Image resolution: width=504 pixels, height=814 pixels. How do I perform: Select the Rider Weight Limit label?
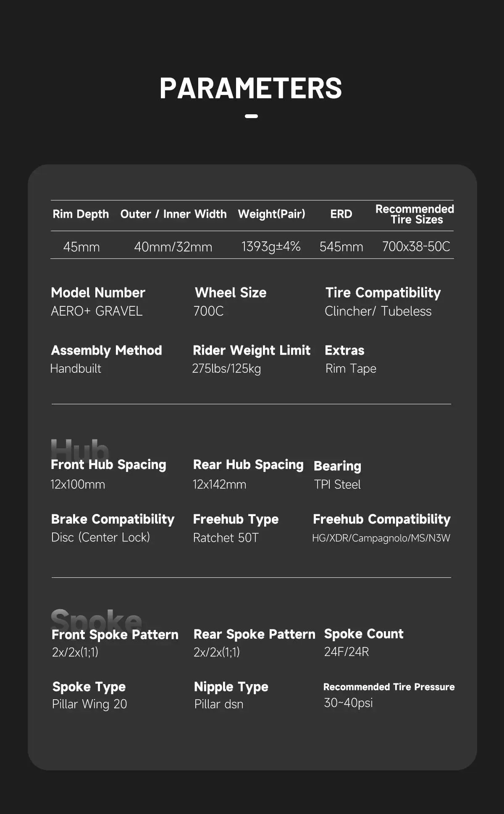coord(252,350)
